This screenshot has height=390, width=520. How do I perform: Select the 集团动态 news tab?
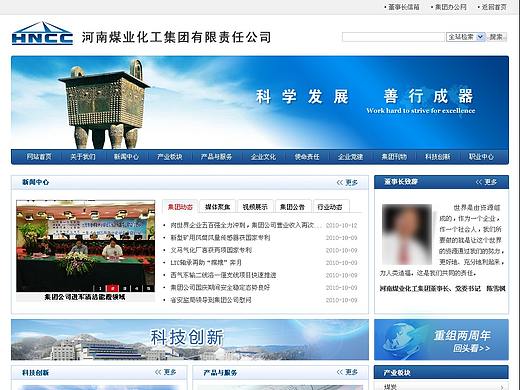click(180, 207)
